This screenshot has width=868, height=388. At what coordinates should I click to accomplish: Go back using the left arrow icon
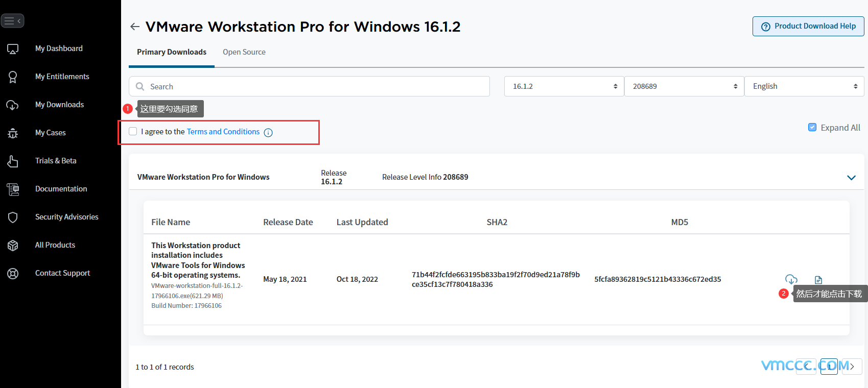coord(135,27)
